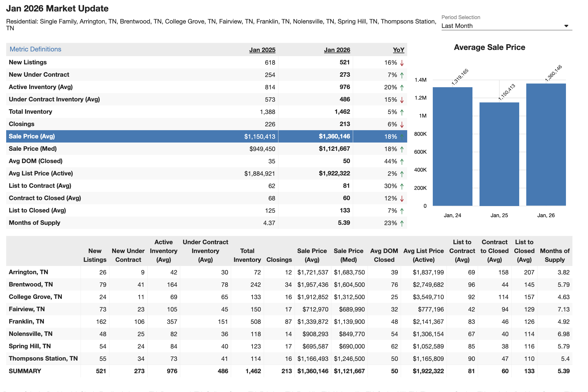Open the Period Selection dropdown arrow

[x=566, y=26]
